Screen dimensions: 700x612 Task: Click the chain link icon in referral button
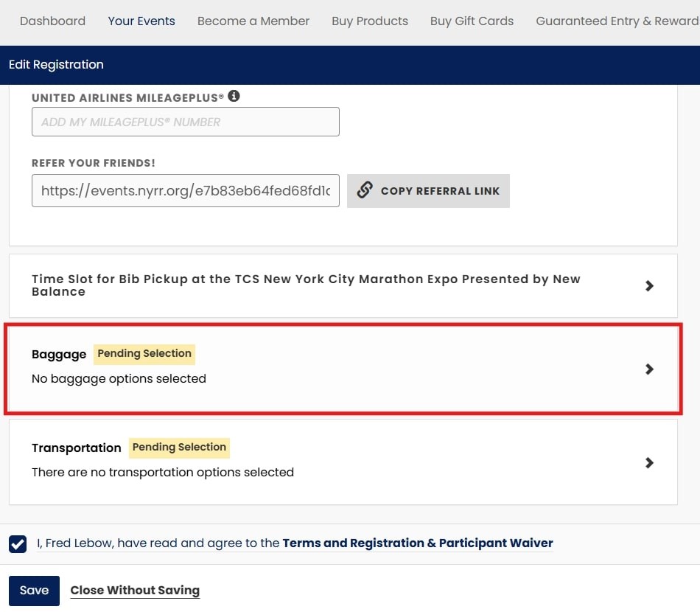[x=365, y=189]
